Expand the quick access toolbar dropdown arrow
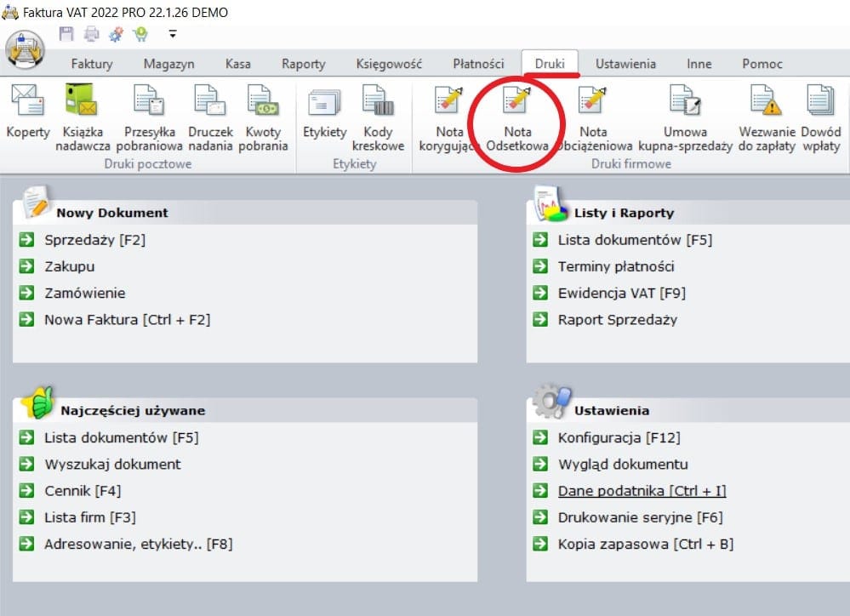The height and width of the screenshot is (616, 850). tap(173, 35)
